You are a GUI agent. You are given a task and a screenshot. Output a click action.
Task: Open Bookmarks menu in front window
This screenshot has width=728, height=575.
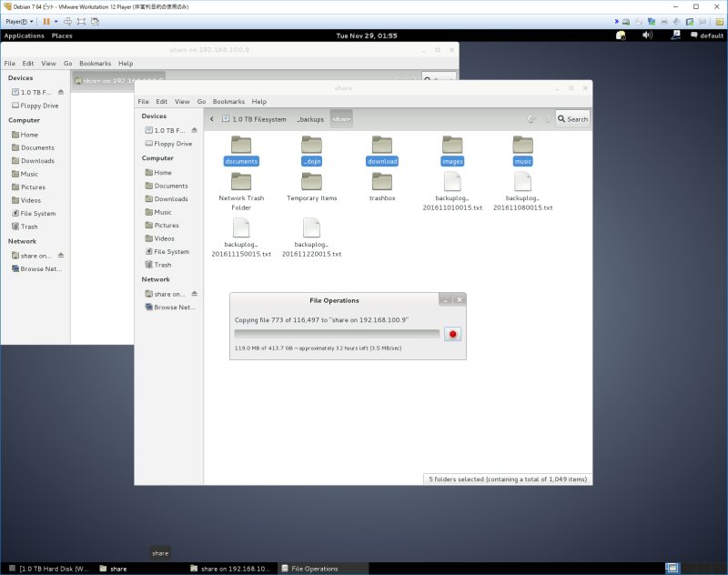point(228,102)
